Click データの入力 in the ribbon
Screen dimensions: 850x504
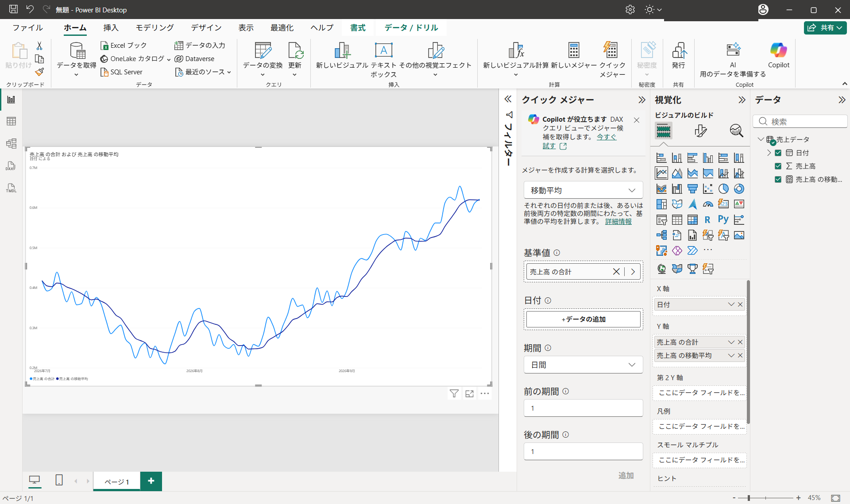click(200, 45)
